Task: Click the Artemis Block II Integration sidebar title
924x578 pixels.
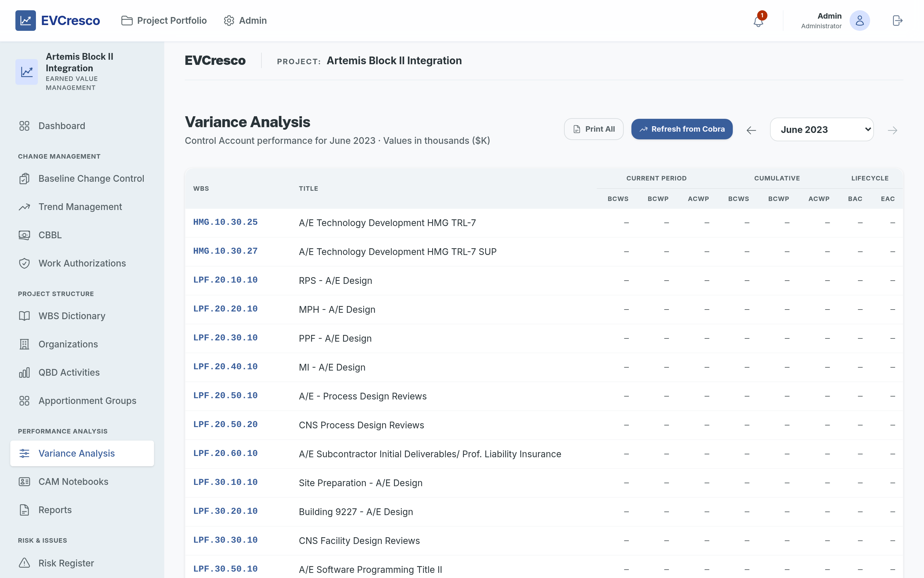Action: (x=80, y=62)
